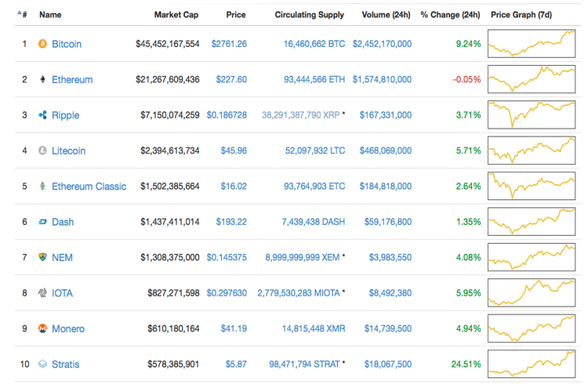This screenshot has height=392, width=588.
Task: Click Ethereum Classic price $16.02
Action: click(234, 187)
